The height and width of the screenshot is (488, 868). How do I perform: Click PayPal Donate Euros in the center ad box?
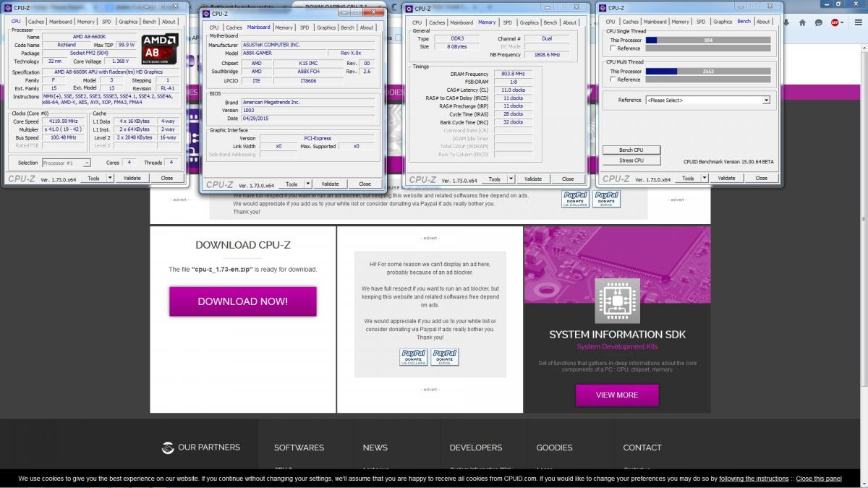[444, 356]
